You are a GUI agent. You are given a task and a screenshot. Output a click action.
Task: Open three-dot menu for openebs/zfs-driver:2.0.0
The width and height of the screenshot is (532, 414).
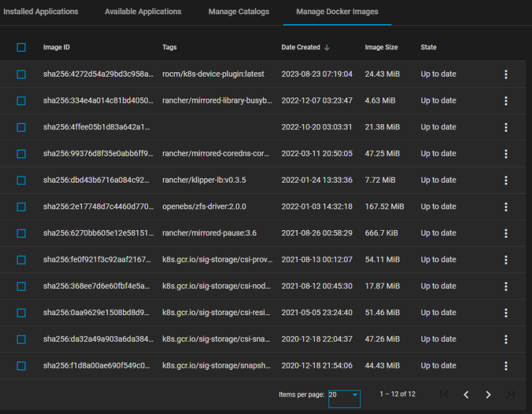[x=506, y=207]
